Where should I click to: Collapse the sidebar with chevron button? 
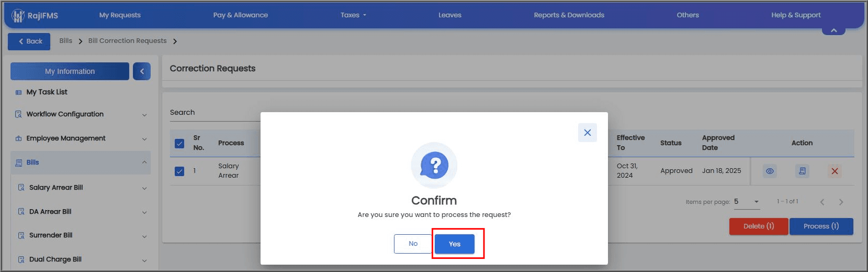point(142,71)
